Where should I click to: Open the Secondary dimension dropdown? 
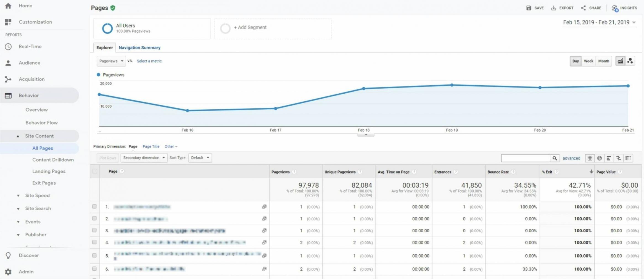coord(144,158)
